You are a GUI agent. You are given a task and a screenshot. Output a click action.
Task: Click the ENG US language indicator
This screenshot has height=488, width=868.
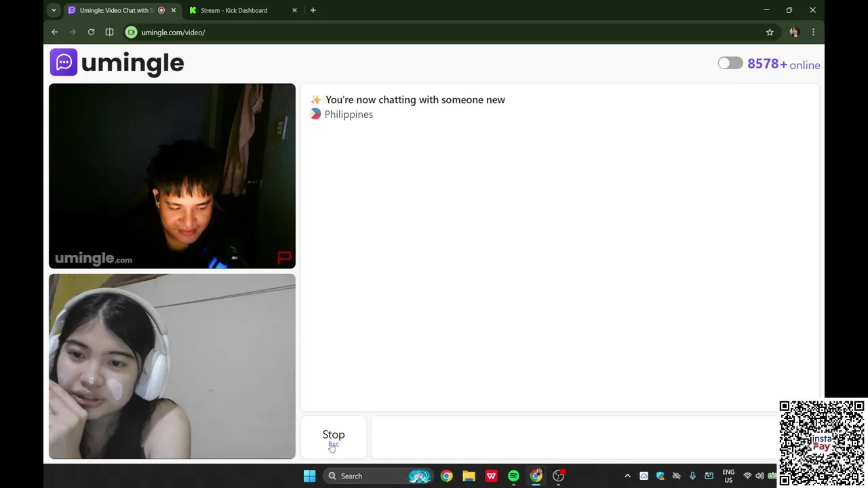728,476
